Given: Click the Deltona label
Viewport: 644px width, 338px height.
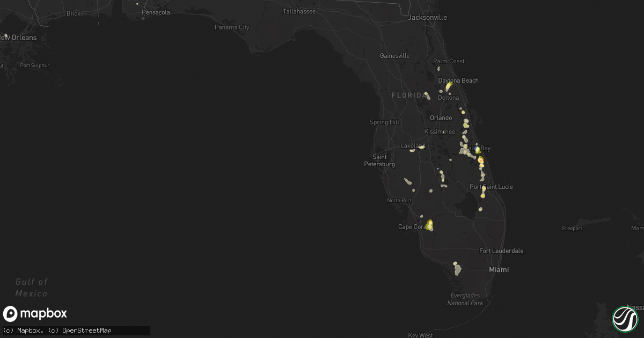Looking at the screenshot, I should click(x=449, y=98).
